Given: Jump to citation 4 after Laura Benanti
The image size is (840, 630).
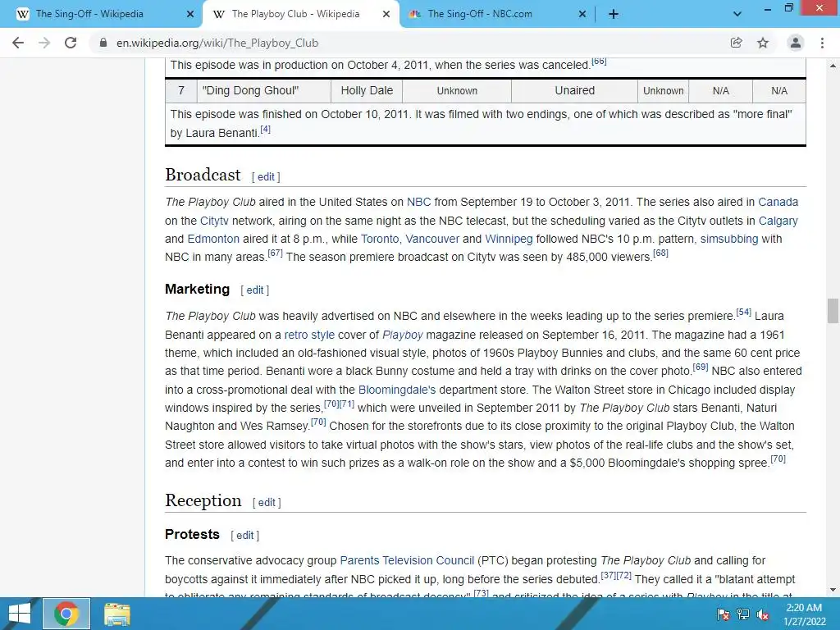Looking at the screenshot, I should (265, 129).
